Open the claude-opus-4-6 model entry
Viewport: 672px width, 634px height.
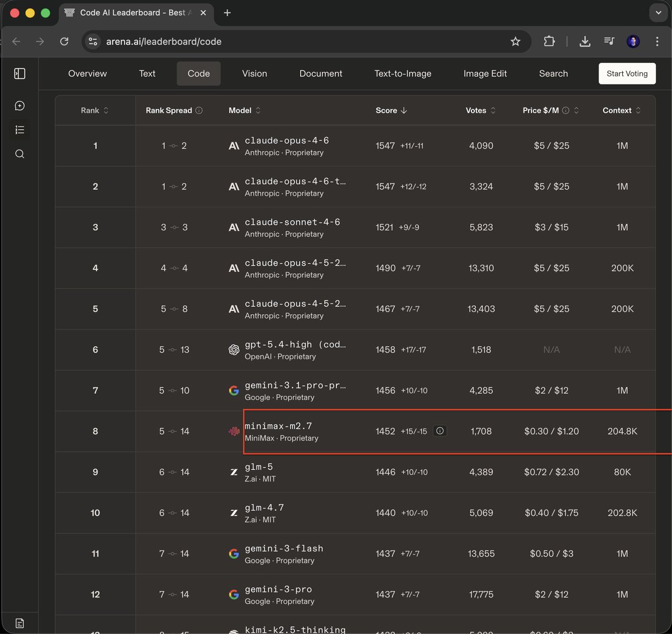[x=287, y=141]
